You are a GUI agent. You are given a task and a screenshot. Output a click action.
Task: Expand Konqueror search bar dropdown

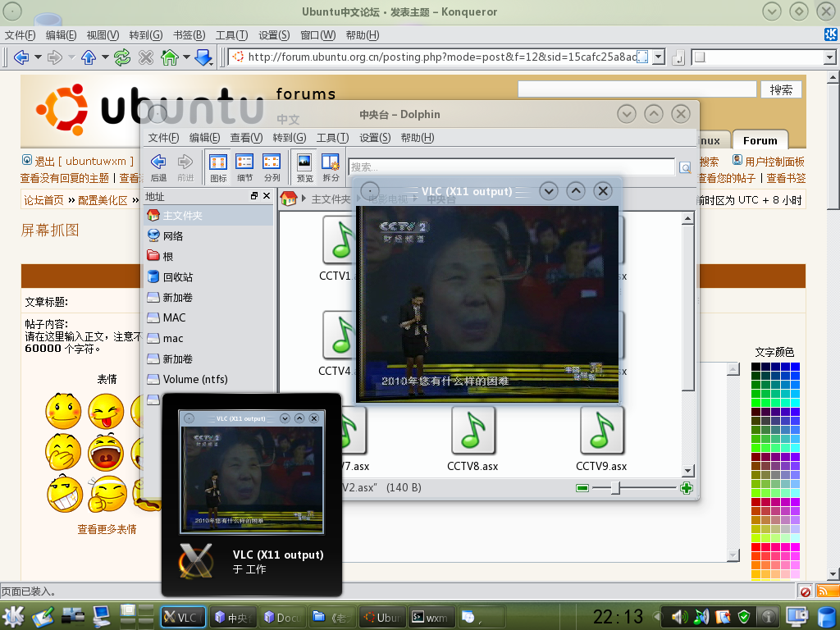point(829,57)
